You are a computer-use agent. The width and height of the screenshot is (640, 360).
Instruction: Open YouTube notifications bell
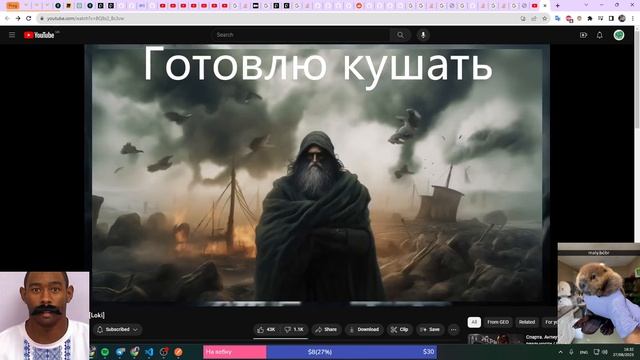[x=600, y=35]
